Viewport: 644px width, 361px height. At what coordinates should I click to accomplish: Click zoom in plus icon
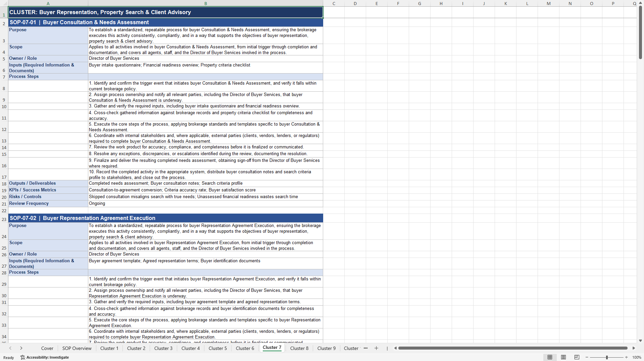(x=626, y=357)
